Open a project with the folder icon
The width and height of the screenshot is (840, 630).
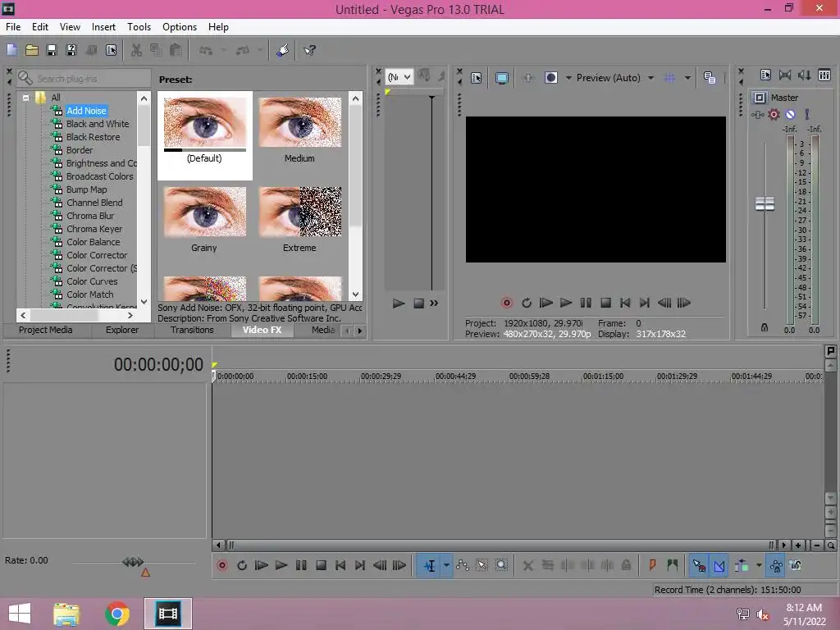point(32,50)
